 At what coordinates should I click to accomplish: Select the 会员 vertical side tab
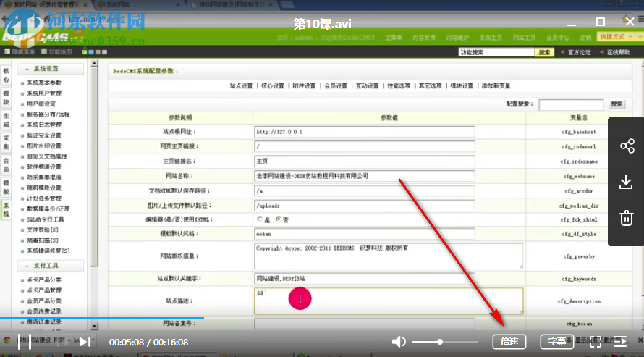[7, 164]
